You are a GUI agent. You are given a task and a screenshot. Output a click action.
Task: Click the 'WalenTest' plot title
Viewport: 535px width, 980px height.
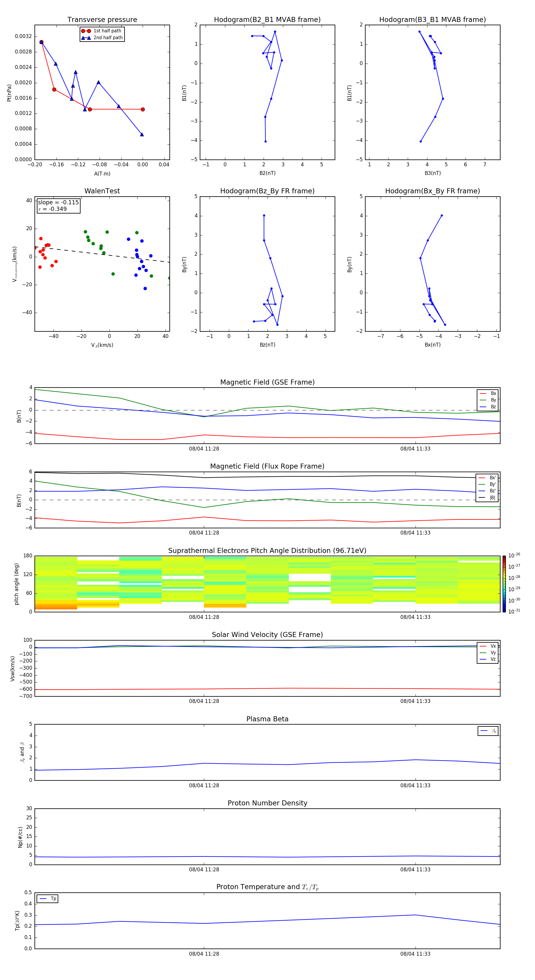click(102, 191)
